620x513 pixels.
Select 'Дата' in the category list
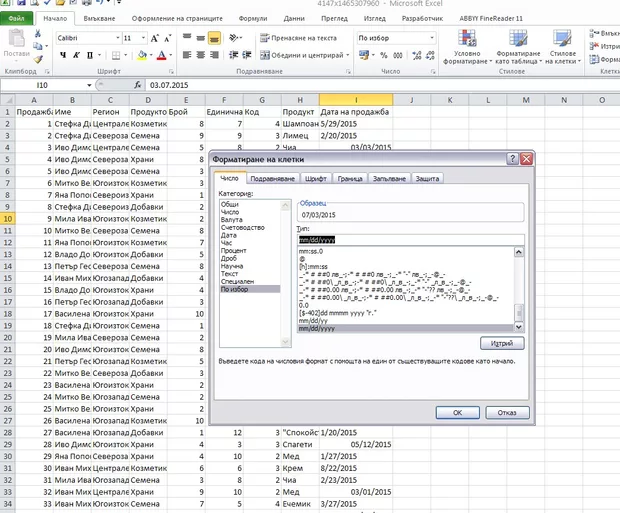pos(229,237)
